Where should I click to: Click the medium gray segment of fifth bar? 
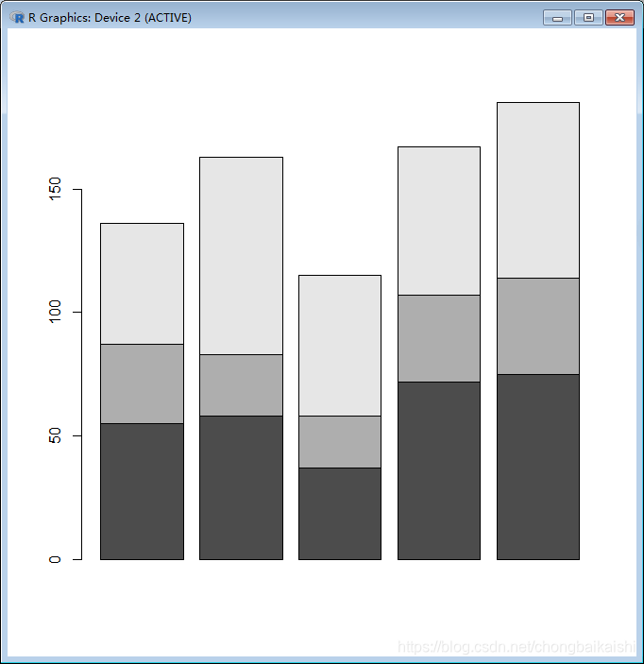point(538,326)
